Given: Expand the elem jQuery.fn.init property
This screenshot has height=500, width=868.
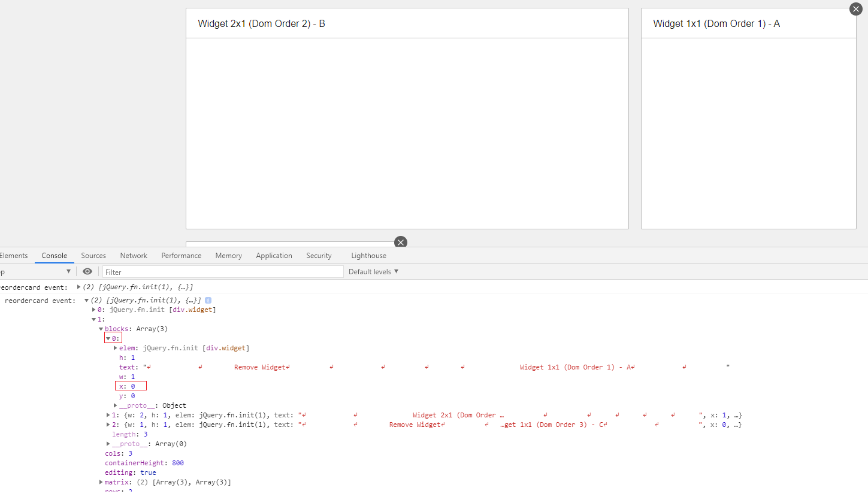Looking at the screenshot, I should tap(115, 348).
